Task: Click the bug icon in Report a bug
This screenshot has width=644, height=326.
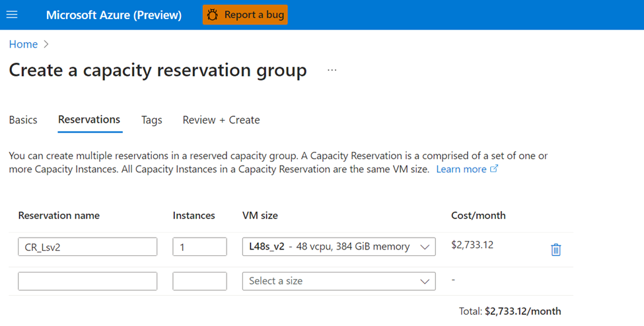Action: point(212,15)
